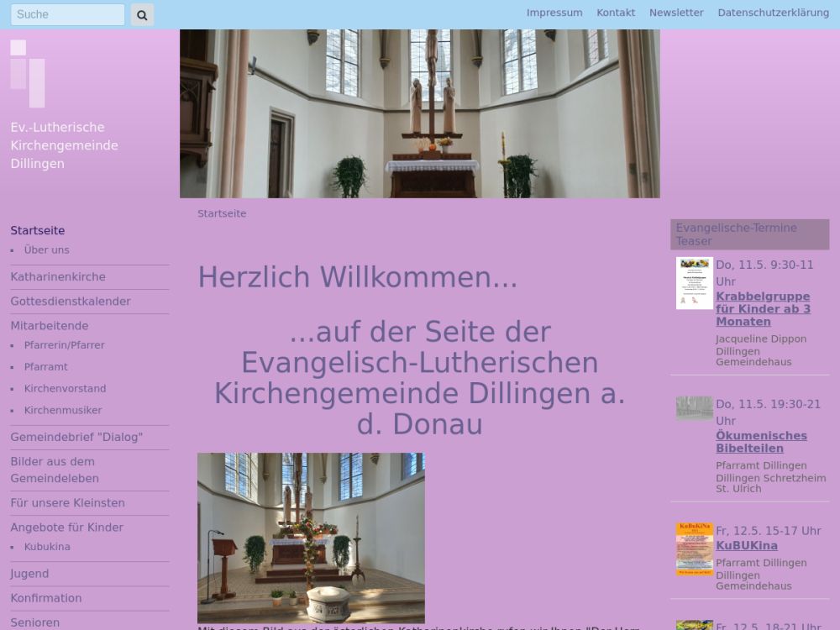840x630 pixels.
Task: Click the Easter altar photo in article
Action: (311, 538)
